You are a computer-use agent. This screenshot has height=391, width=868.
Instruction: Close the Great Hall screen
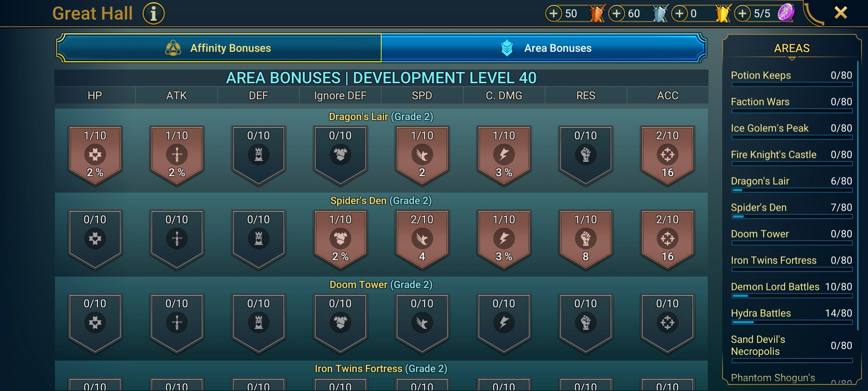(x=841, y=13)
